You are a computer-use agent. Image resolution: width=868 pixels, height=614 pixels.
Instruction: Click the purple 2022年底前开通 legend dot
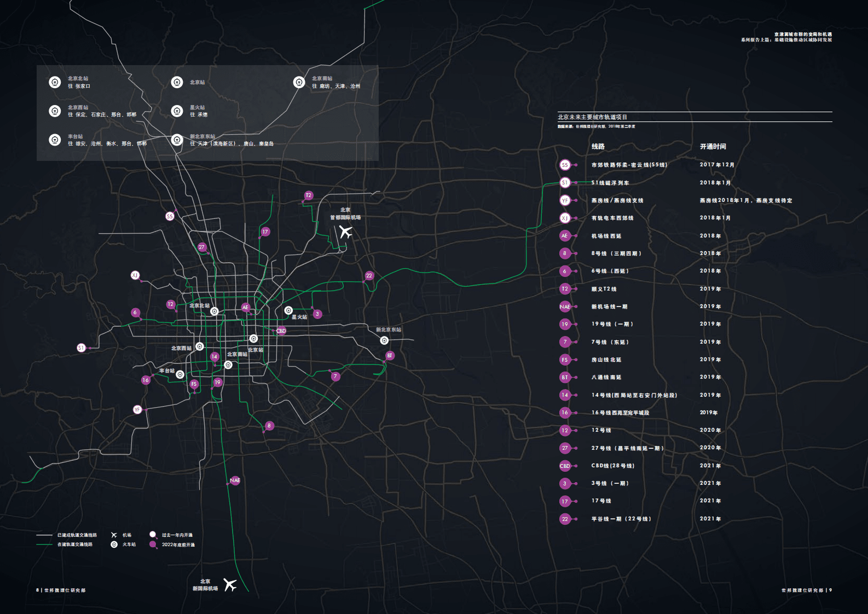[x=153, y=545]
